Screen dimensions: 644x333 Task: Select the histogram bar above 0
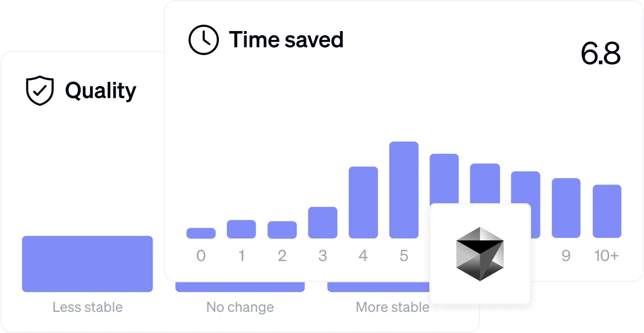pos(201,233)
